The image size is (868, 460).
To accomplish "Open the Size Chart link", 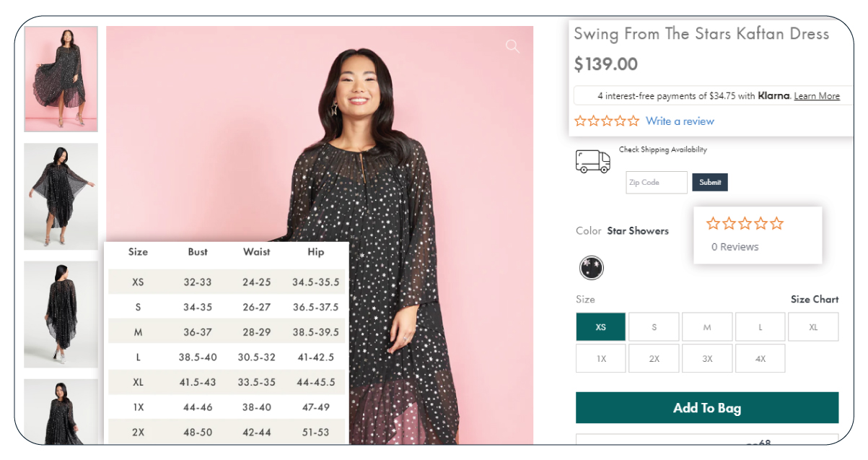I will pos(815,299).
